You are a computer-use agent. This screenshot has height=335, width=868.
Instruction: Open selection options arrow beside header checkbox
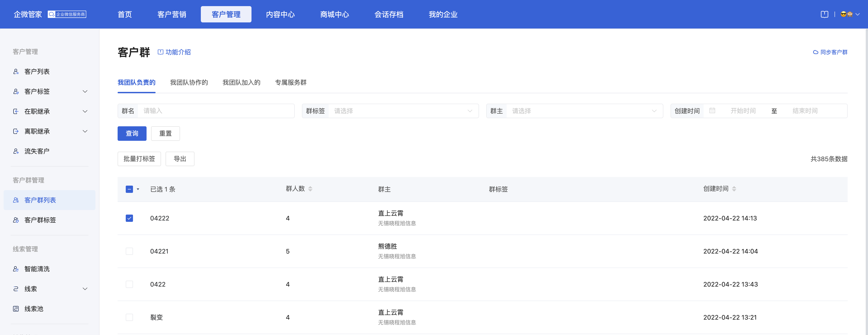(x=138, y=189)
